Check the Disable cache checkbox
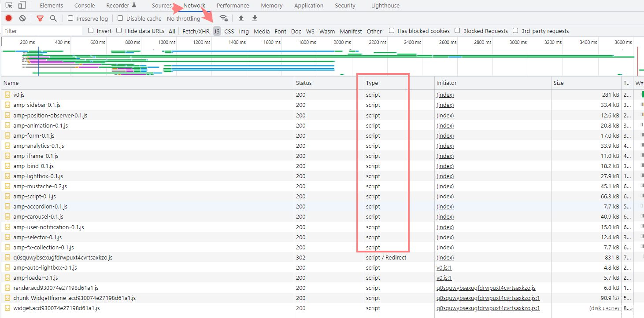 point(120,18)
